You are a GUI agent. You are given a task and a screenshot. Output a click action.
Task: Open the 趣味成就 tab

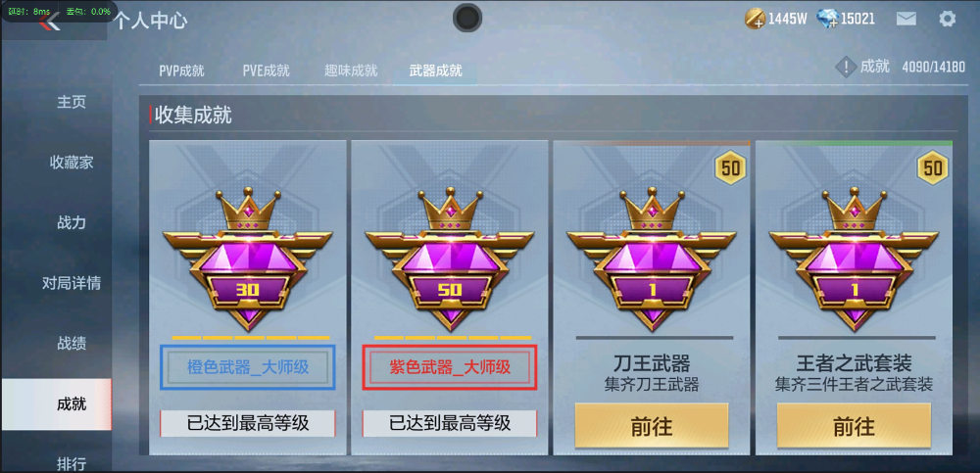(351, 71)
